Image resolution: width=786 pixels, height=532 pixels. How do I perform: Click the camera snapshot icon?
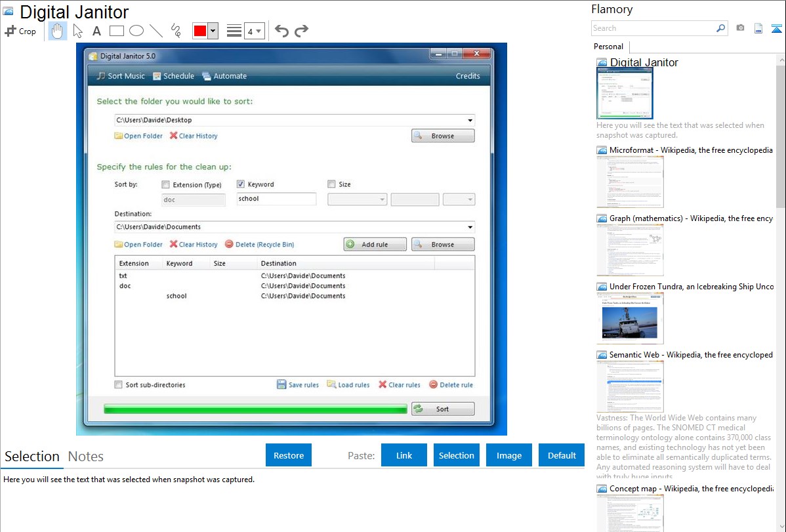[740, 28]
